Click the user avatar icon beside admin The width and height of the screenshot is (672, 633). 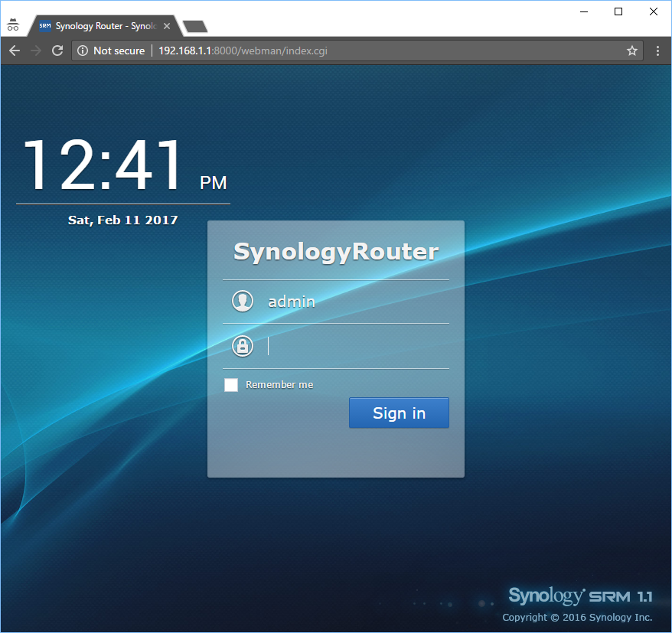(x=243, y=301)
